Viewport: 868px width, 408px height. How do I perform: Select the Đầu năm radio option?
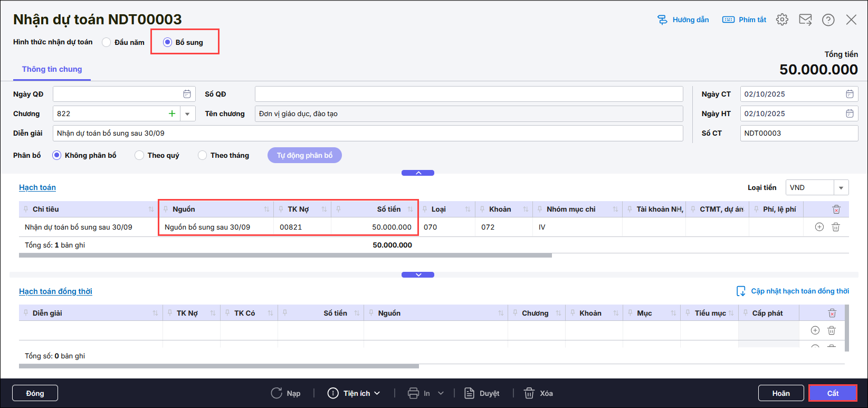107,42
